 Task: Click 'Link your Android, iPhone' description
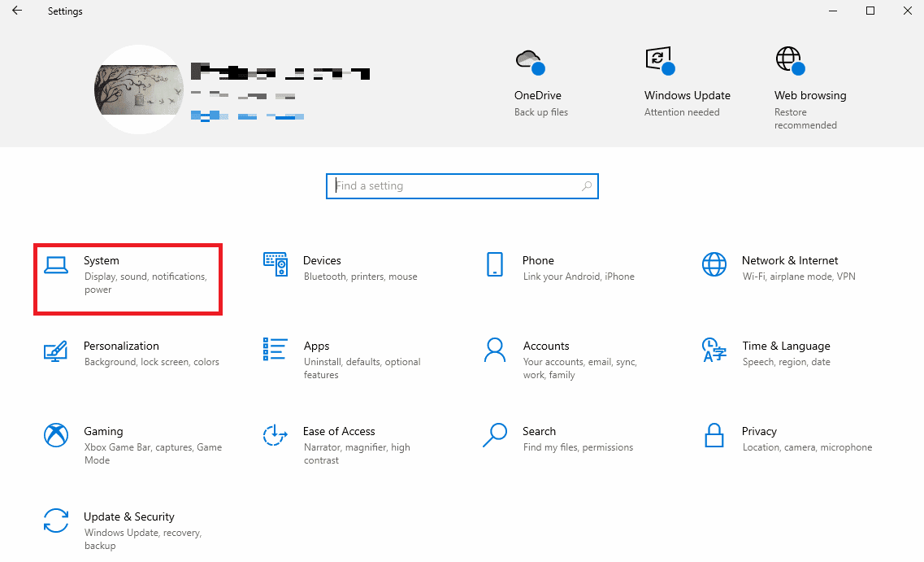coord(579,277)
